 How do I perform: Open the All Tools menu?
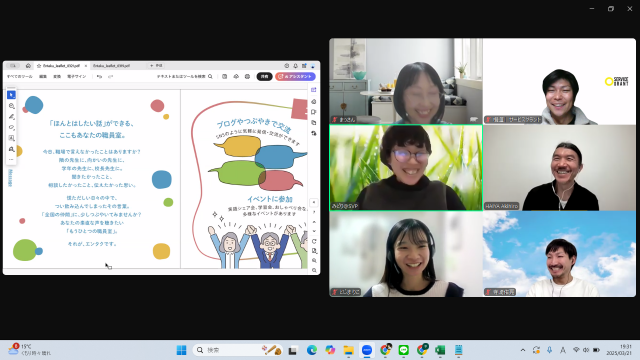[x=19, y=76]
